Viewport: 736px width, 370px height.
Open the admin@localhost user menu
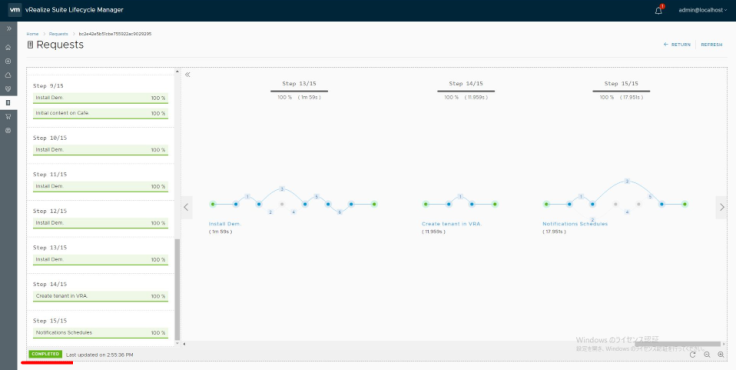point(703,10)
